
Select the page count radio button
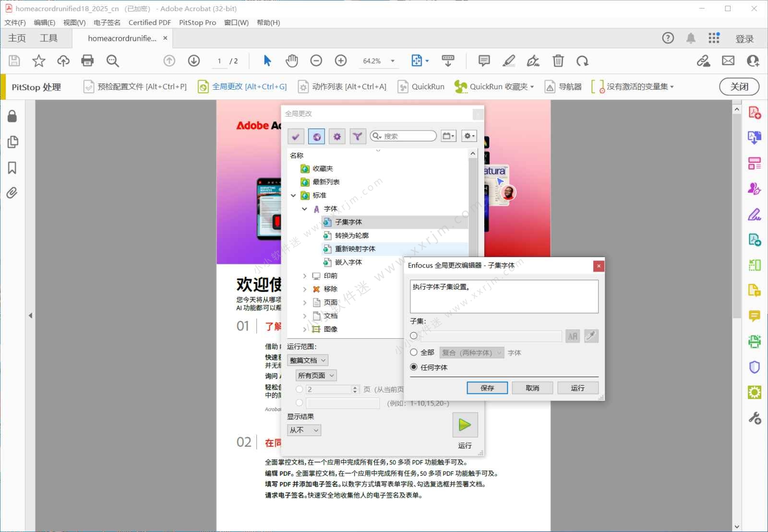300,389
